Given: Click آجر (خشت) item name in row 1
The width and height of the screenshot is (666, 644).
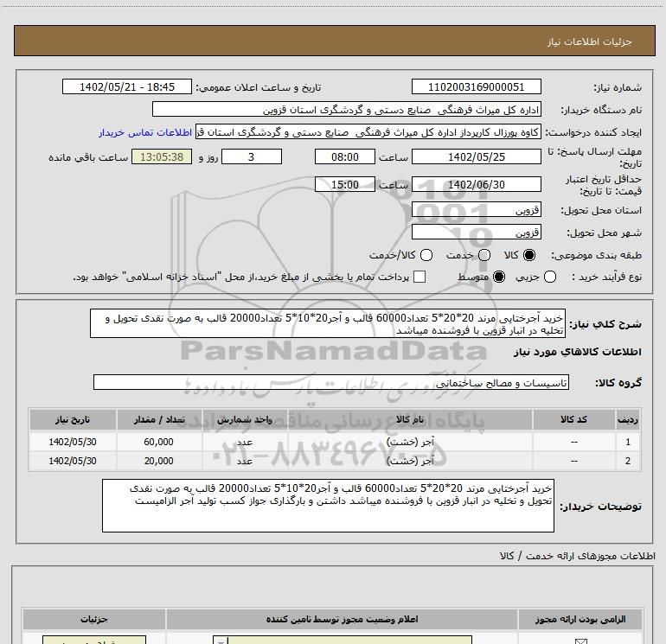Looking at the screenshot, I should [410, 442].
